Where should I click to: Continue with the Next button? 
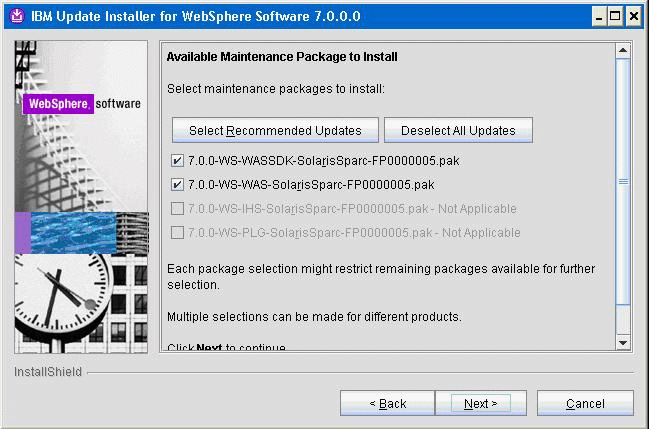pos(481,403)
